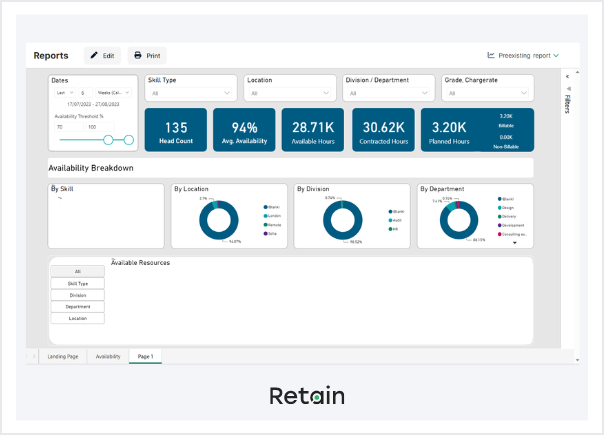Switch to the Availability tab
The width and height of the screenshot is (604, 435).
tap(108, 356)
